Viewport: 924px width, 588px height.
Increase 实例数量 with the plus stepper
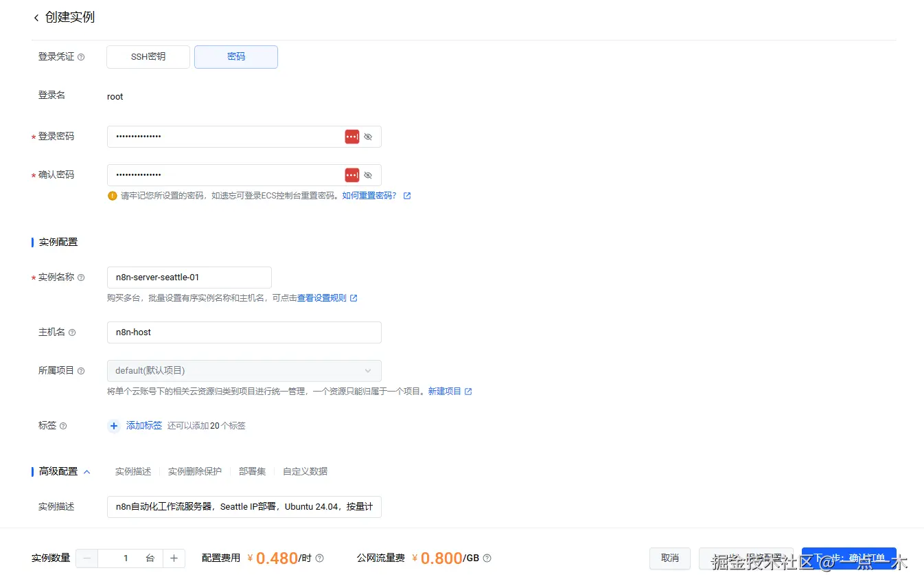pyautogui.click(x=174, y=558)
